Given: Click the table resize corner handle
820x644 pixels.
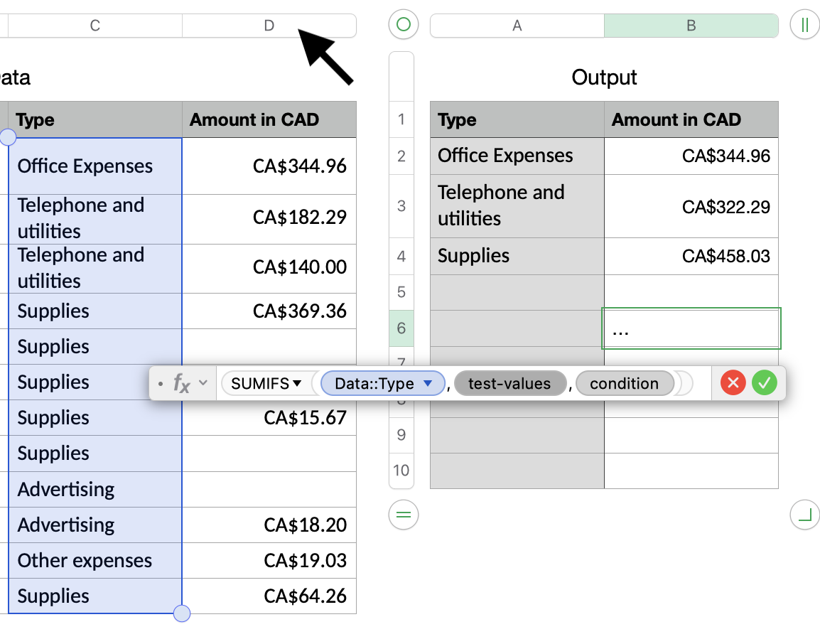Looking at the screenshot, I should 804,514.
